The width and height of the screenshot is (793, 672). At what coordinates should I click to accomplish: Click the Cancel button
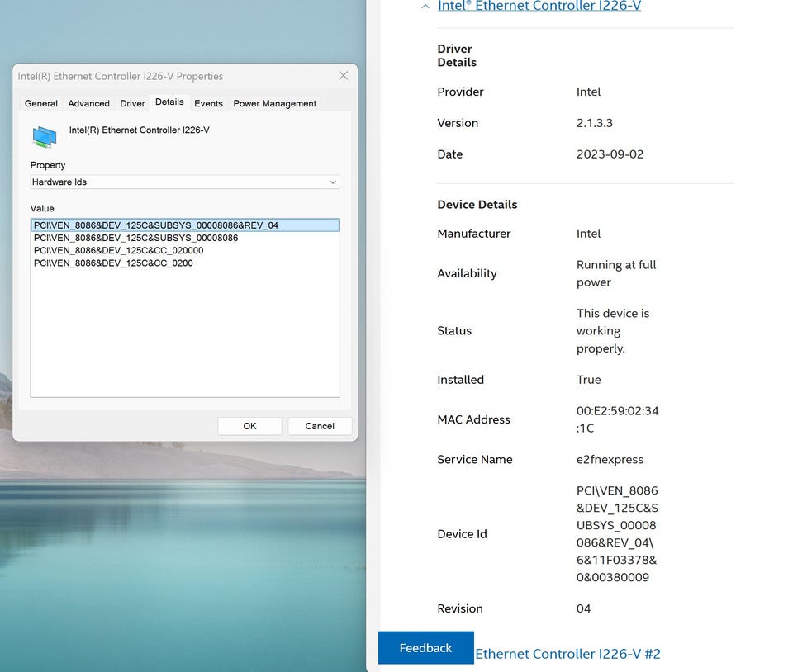pyautogui.click(x=320, y=426)
